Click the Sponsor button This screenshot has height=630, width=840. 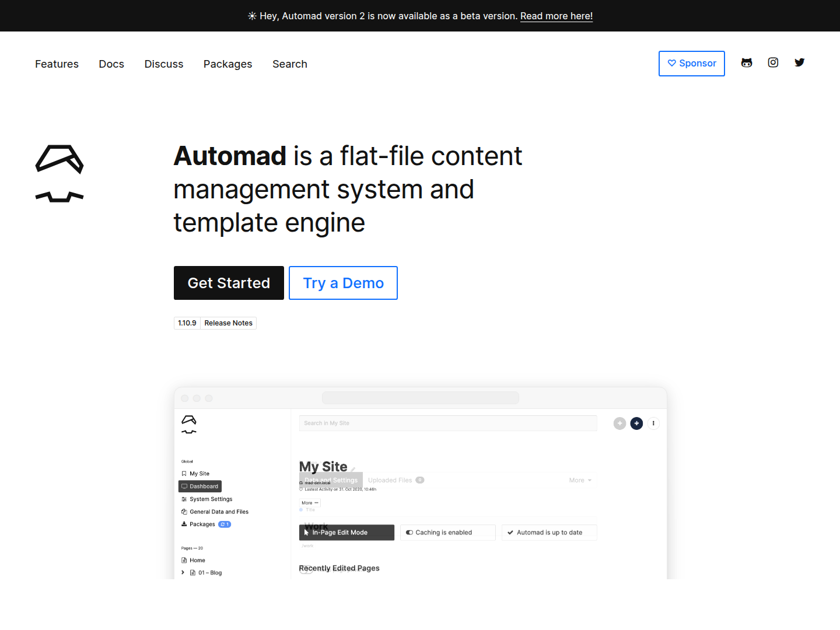coord(692,64)
